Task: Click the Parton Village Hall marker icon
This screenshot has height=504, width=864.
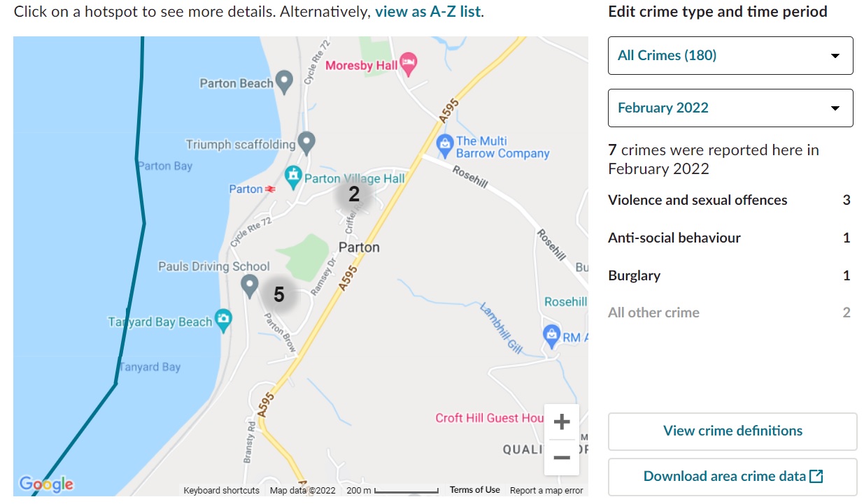Action: point(294,176)
